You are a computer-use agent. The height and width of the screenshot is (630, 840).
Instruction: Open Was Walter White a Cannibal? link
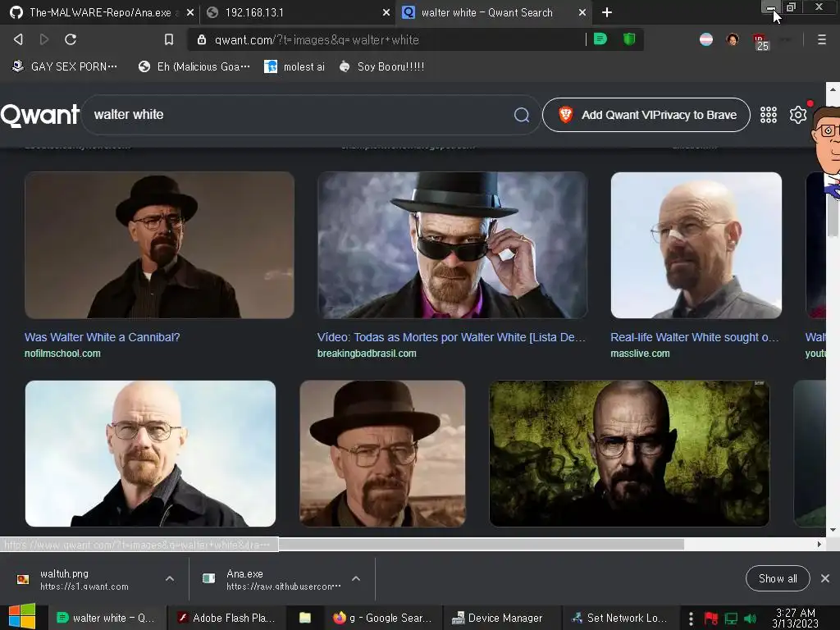point(103,337)
